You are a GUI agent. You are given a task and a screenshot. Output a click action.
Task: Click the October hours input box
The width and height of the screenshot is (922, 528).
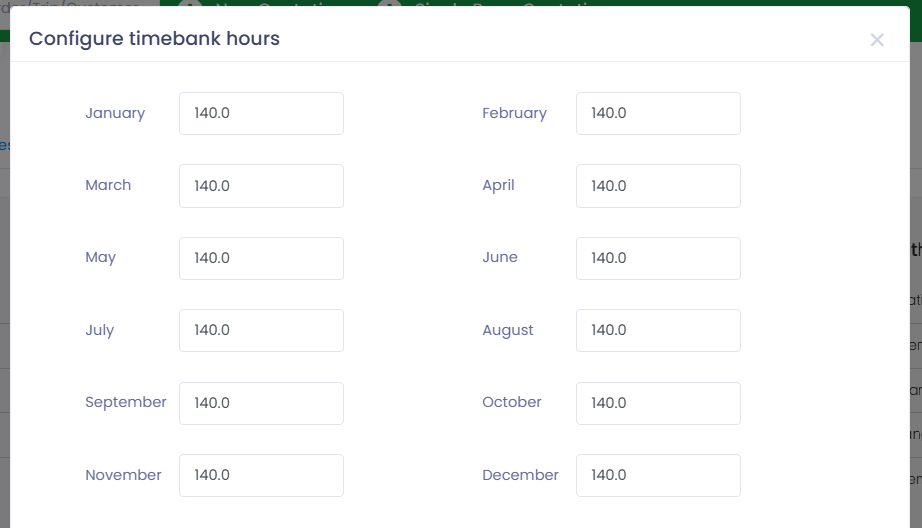click(x=658, y=403)
